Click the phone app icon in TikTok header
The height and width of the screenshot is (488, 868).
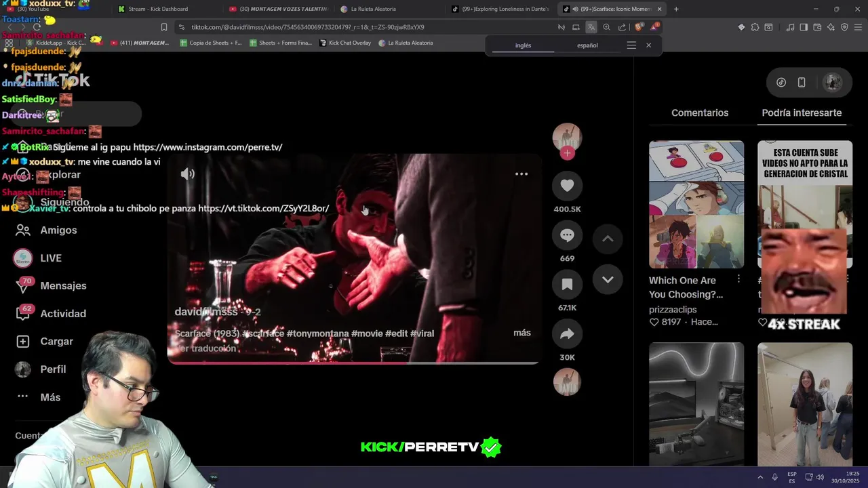tap(802, 83)
